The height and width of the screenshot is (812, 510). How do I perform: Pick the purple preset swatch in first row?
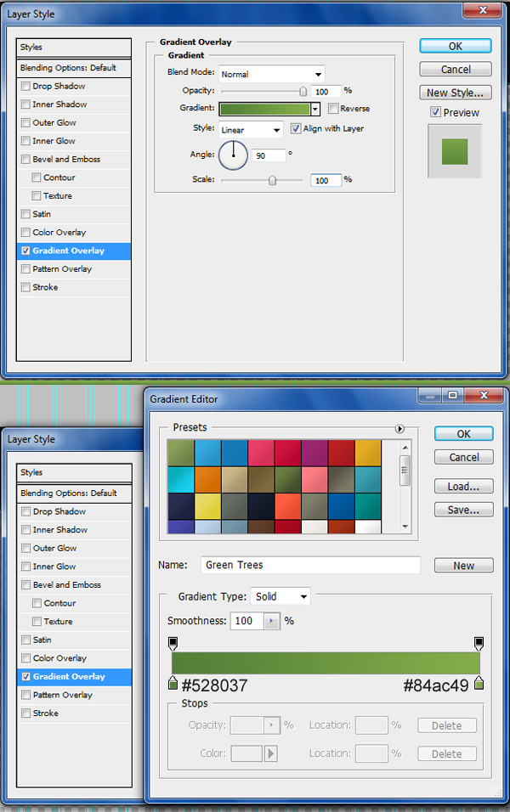coord(314,453)
